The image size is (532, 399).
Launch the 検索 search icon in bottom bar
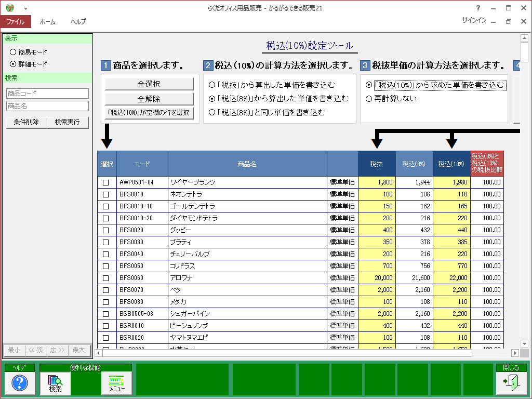pos(55,383)
